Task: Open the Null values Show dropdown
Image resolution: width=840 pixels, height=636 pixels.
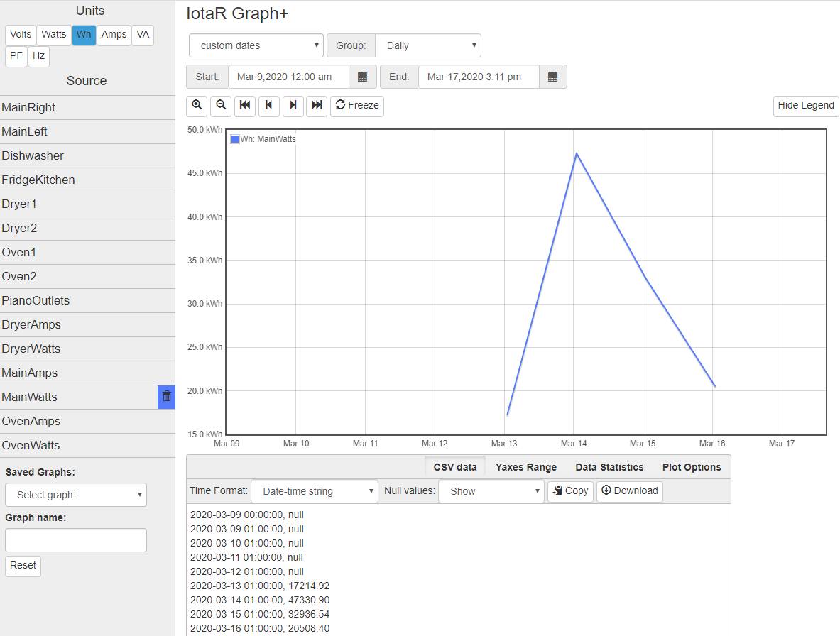Action: (x=491, y=491)
